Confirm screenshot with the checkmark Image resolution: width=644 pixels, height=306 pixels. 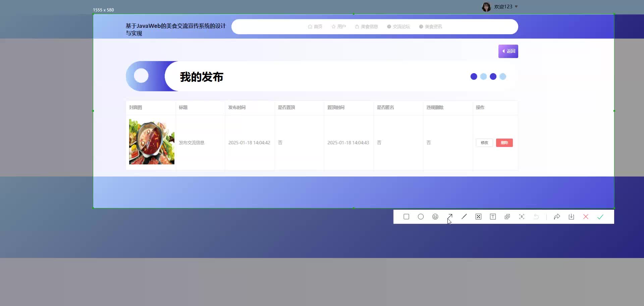pos(600,217)
